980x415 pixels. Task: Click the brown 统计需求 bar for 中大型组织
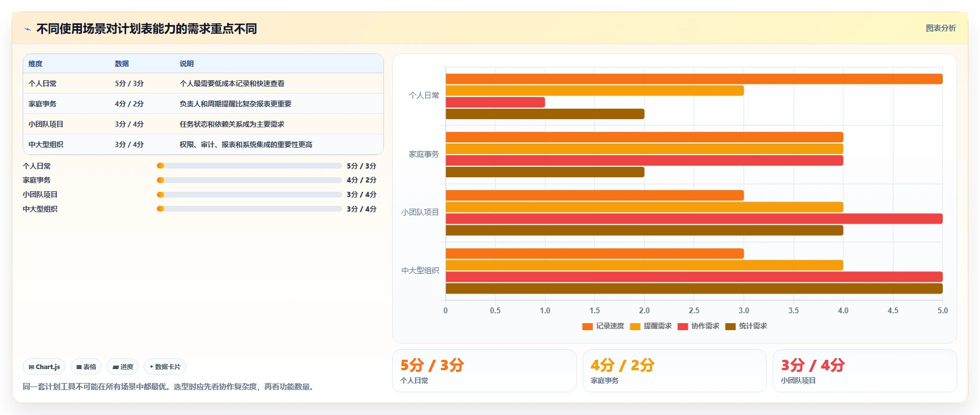coord(694,288)
